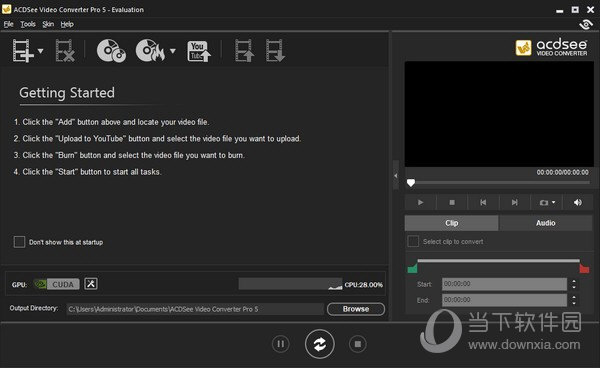Close the ACDSee Video Converter window
The height and width of the screenshot is (368, 600).
tap(590, 10)
